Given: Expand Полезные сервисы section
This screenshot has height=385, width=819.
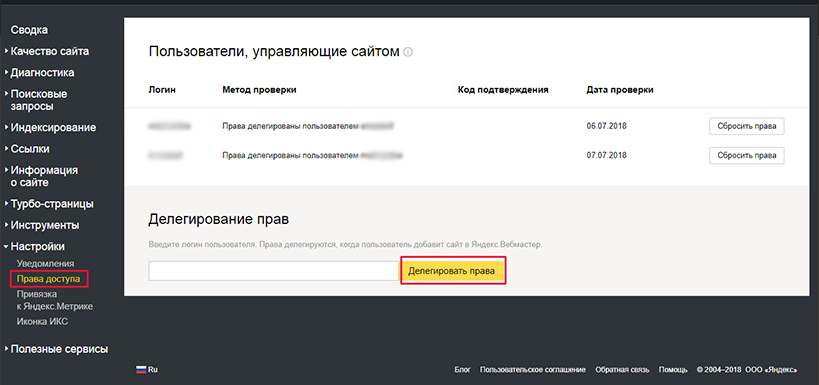Looking at the screenshot, I should [x=60, y=349].
